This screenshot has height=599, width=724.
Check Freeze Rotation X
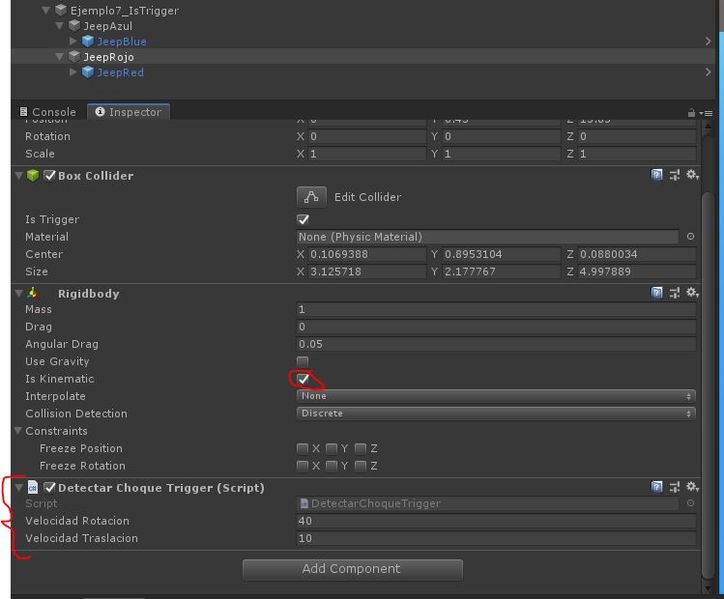(x=302, y=466)
